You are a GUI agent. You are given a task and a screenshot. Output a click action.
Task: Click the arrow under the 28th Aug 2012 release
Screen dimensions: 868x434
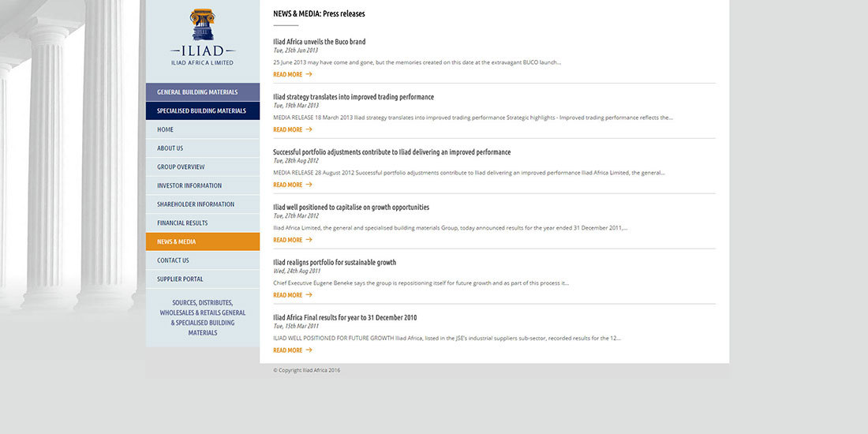[x=309, y=185]
